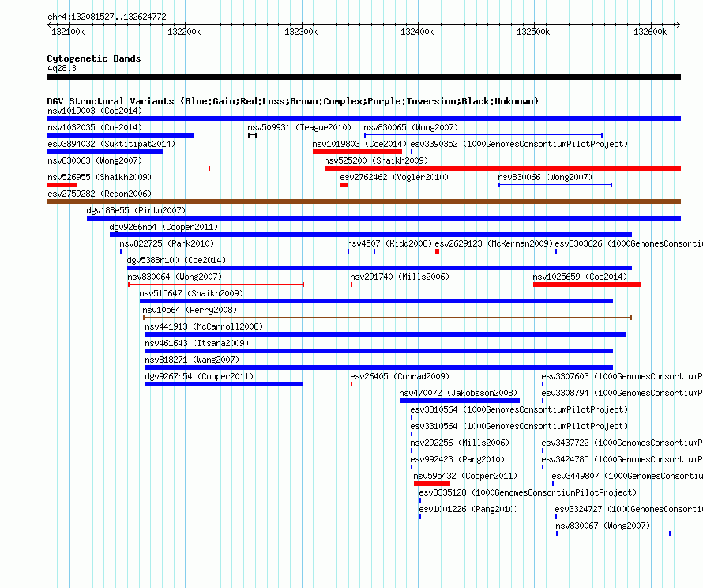703x588 pixels.
Task: Click nsv470072 (Jakobsson2008) label
Action: [x=458, y=393]
